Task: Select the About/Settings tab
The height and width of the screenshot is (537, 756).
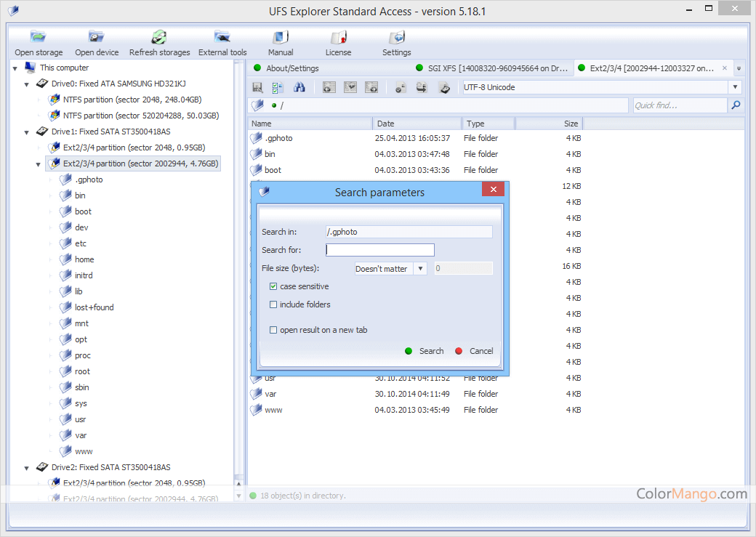Action: [294, 68]
